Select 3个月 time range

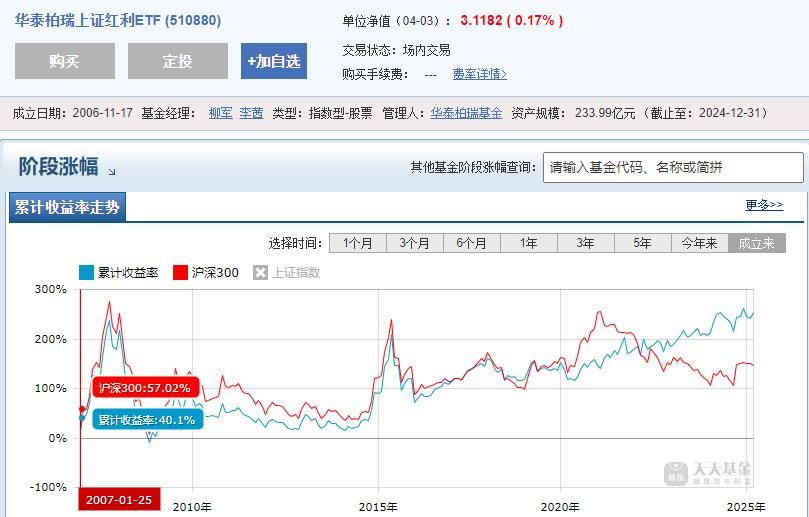point(415,243)
